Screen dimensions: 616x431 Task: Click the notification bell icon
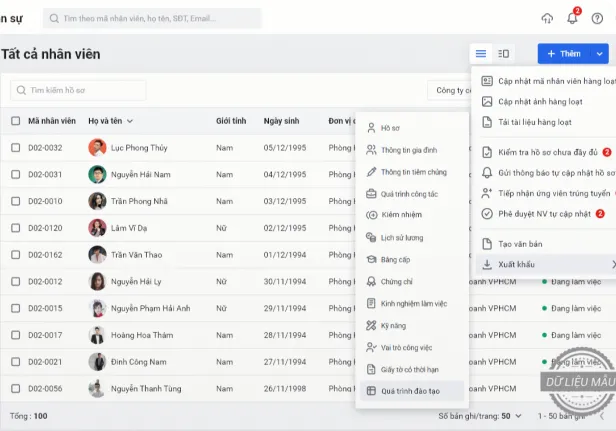[x=572, y=18]
